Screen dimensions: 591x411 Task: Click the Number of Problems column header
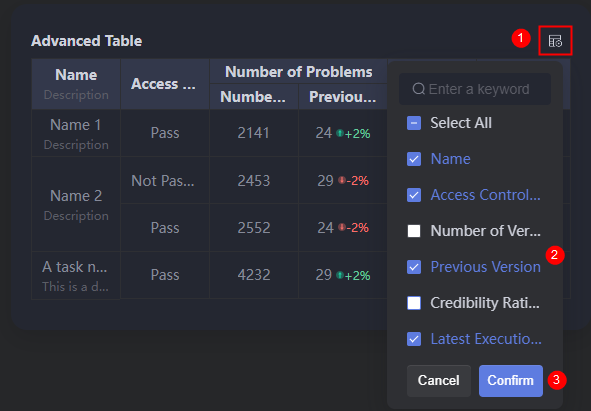299,71
